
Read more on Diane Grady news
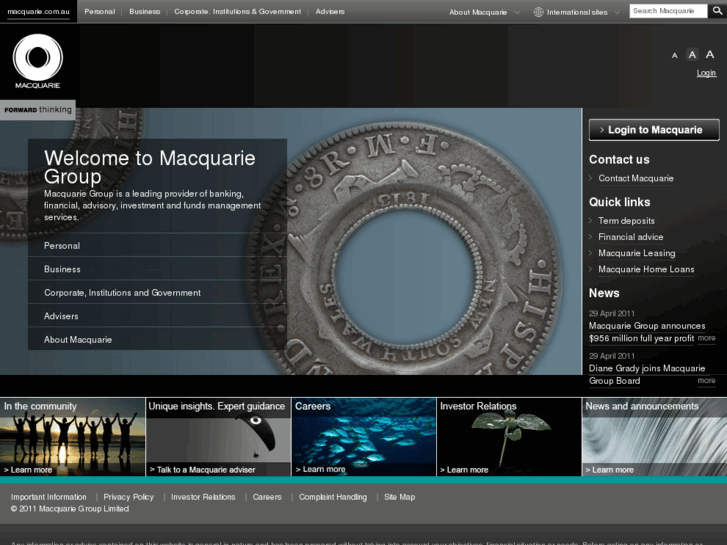(707, 381)
